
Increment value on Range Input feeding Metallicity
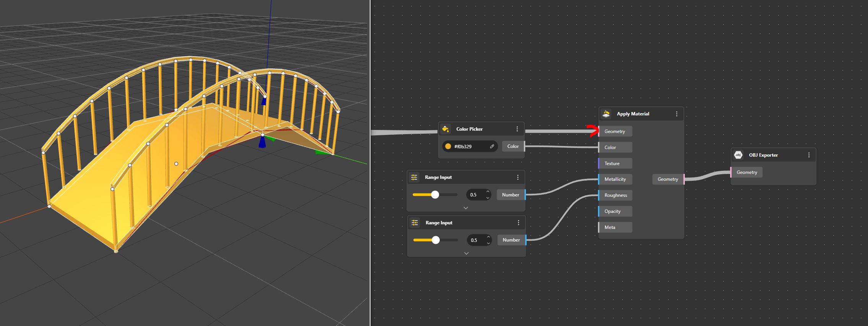point(488,192)
